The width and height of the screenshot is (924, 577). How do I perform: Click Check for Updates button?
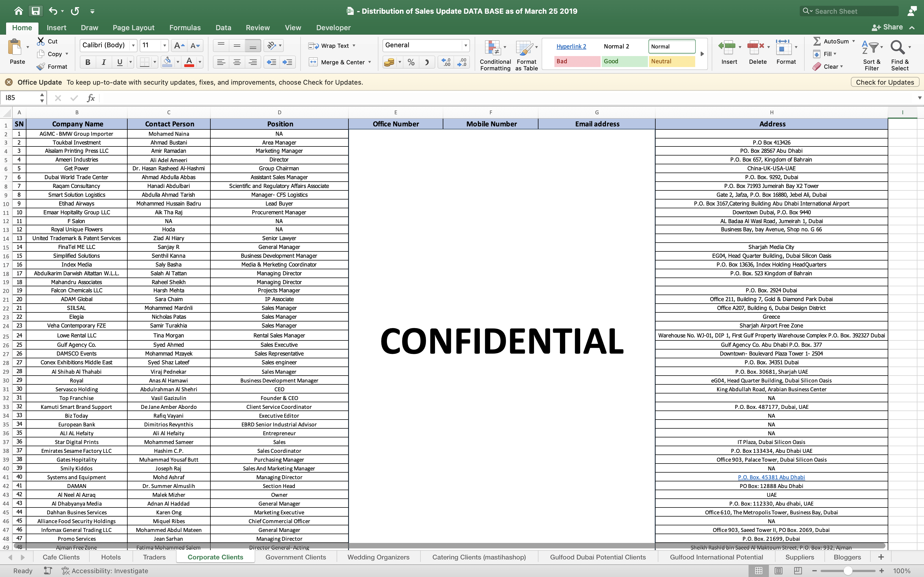point(885,82)
